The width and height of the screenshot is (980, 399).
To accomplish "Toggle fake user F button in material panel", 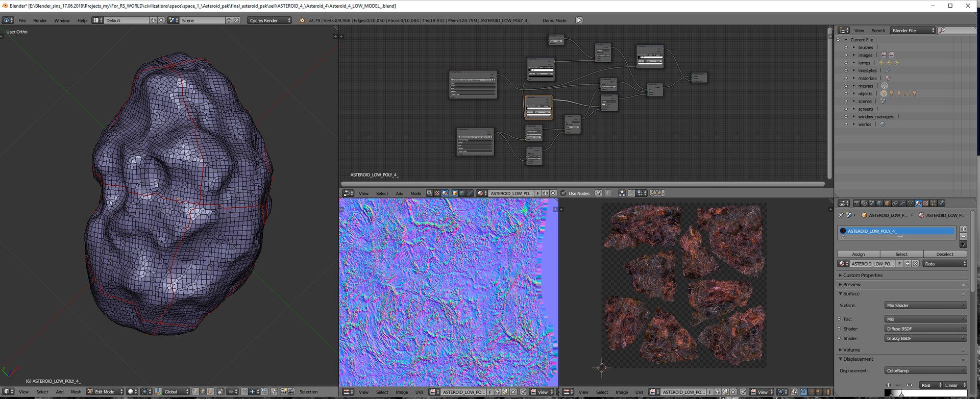I will pos(900,264).
